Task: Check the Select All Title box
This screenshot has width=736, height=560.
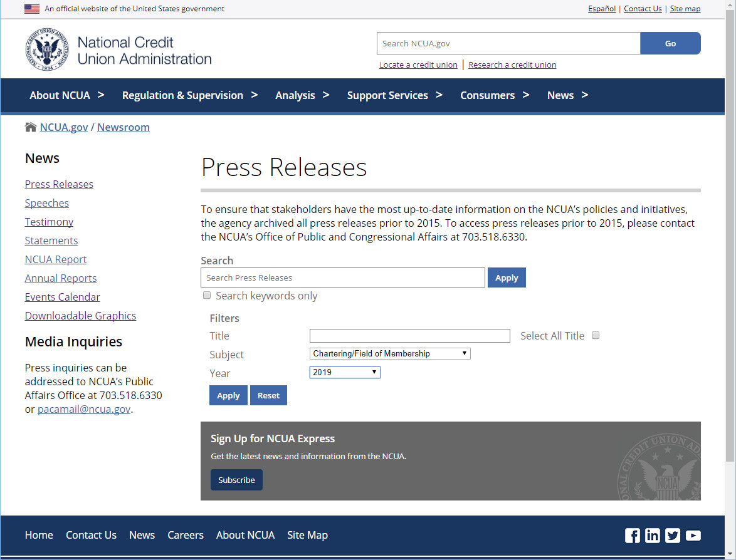Action: tap(595, 335)
